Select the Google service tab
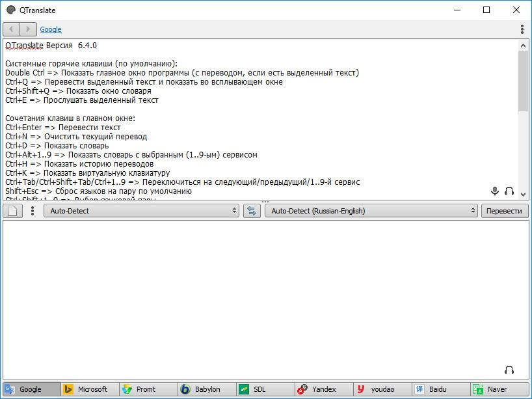 pos(32,389)
